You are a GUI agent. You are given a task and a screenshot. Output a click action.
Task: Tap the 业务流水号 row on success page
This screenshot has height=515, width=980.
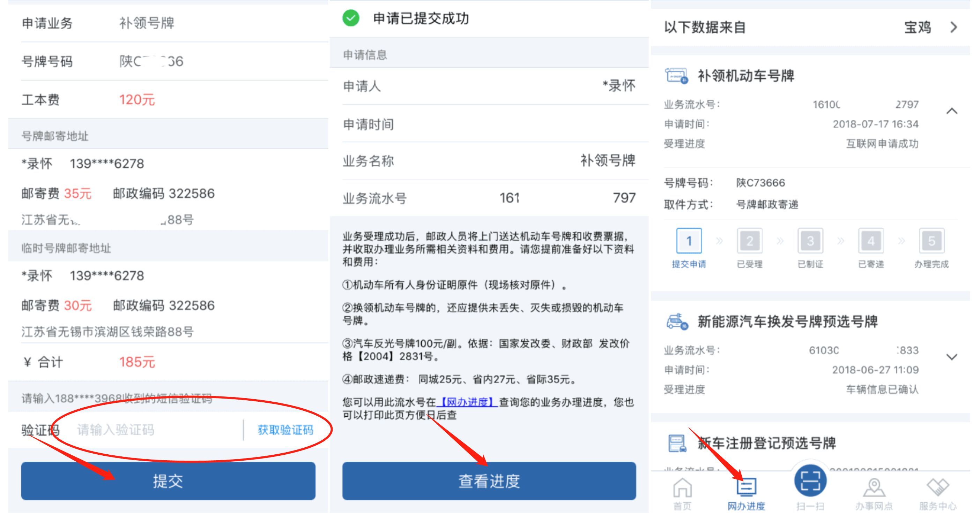(x=489, y=198)
